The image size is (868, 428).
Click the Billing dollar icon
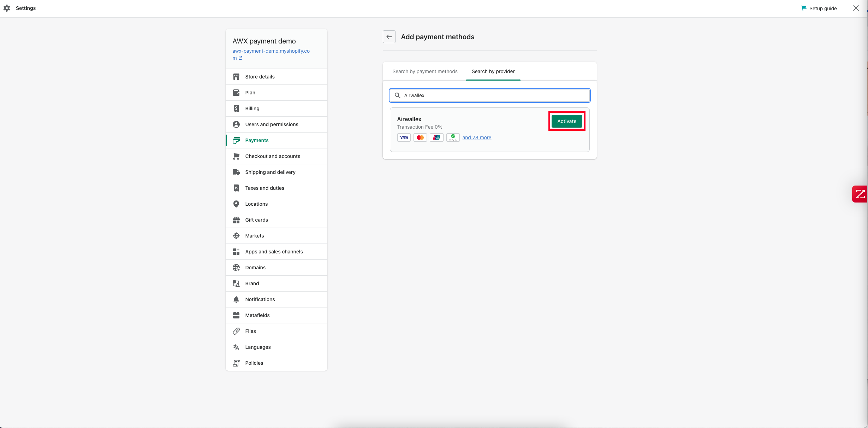pyautogui.click(x=236, y=109)
